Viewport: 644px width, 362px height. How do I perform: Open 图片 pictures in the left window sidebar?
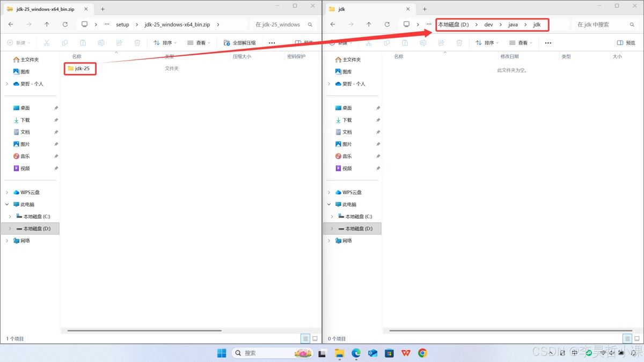(22, 144)
